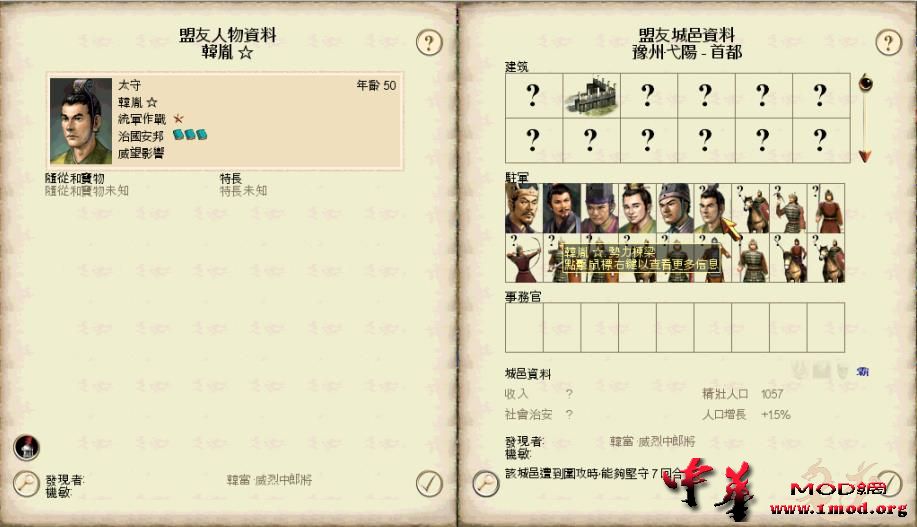The image size is (917, 527).
Task: Click the down arrow beside the buildings grid
Action: click(864, 156)
